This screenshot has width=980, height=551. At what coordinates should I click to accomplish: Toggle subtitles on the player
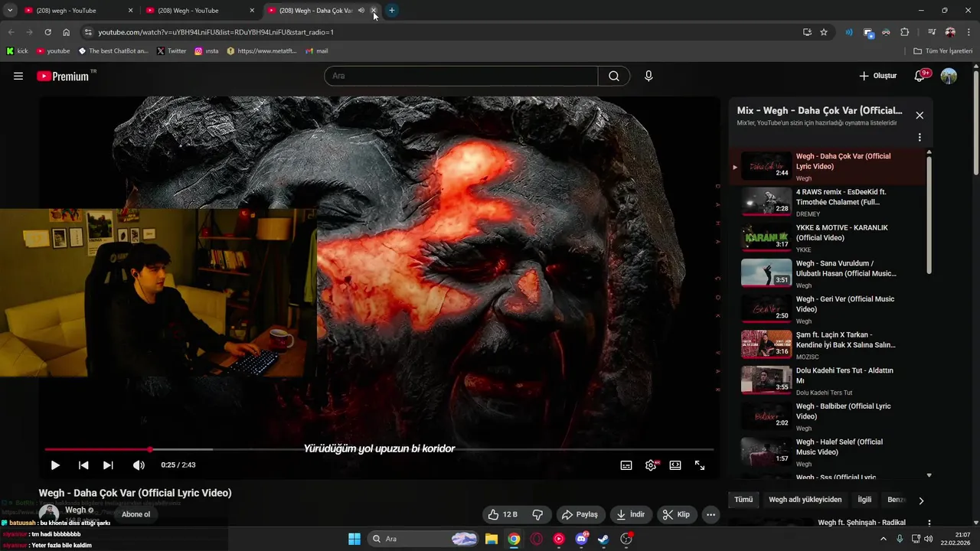(x=626, y=465)
